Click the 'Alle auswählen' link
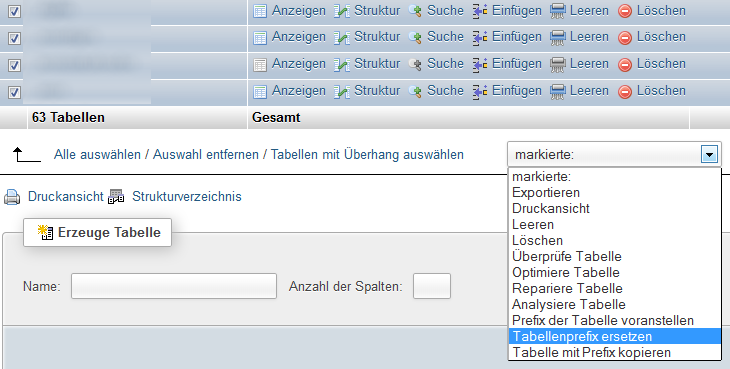This screenshot has height=369, width=730. 97,154
